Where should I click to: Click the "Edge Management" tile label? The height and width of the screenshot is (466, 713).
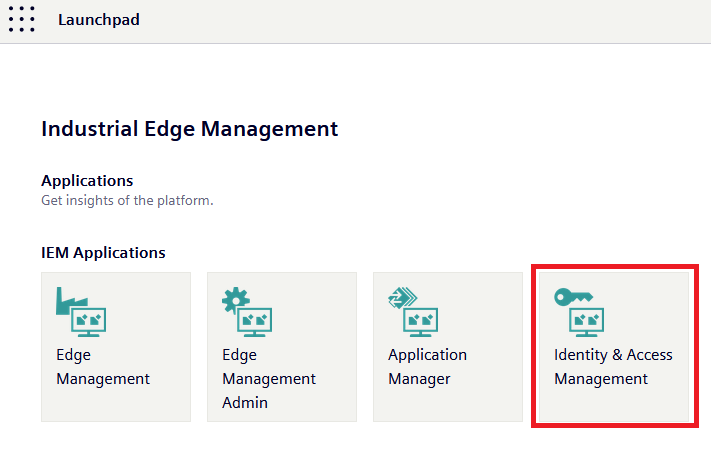(103, 367)
